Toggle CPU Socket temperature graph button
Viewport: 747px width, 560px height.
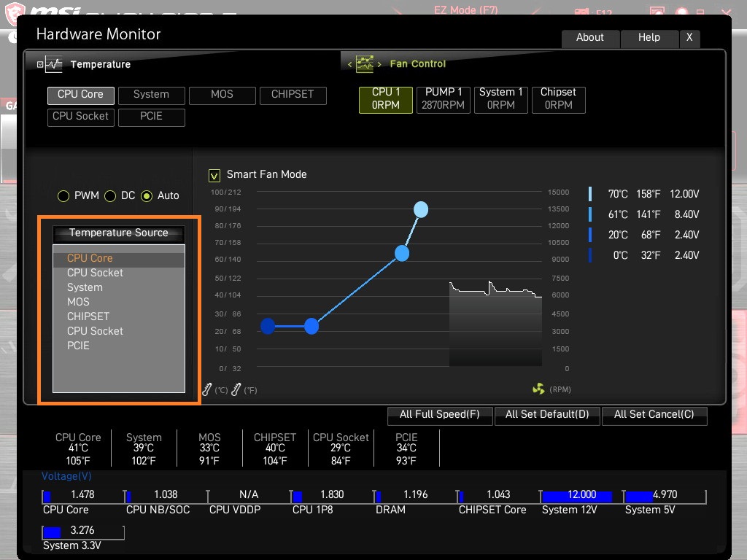[80, 117]
